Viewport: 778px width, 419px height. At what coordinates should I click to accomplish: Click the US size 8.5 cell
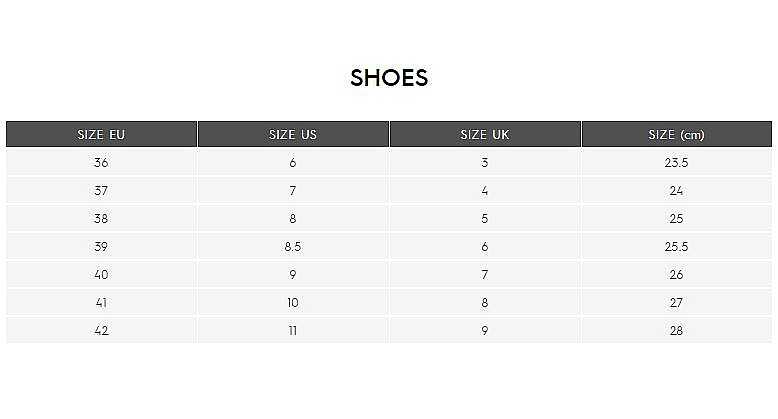(x=293, y=246)
